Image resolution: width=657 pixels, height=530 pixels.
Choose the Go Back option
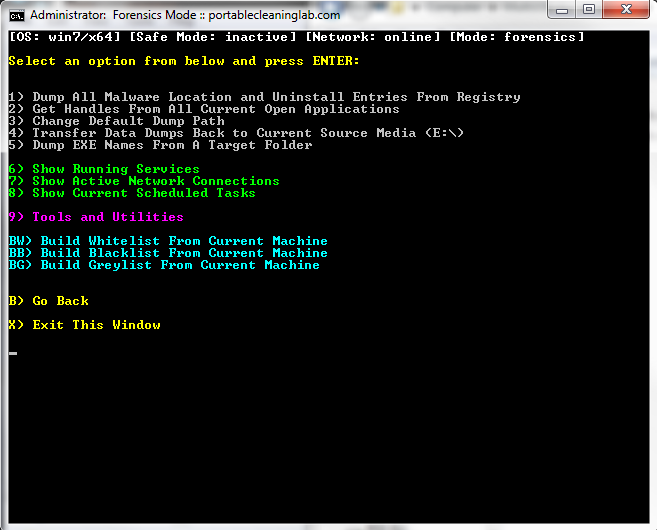pyautogui.click(x=49, y=301)
